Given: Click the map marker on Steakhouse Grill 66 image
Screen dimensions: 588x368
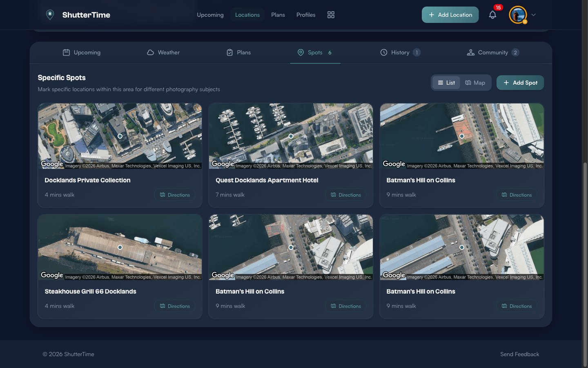Looking at the screenshot, I should tap(120, 247).
